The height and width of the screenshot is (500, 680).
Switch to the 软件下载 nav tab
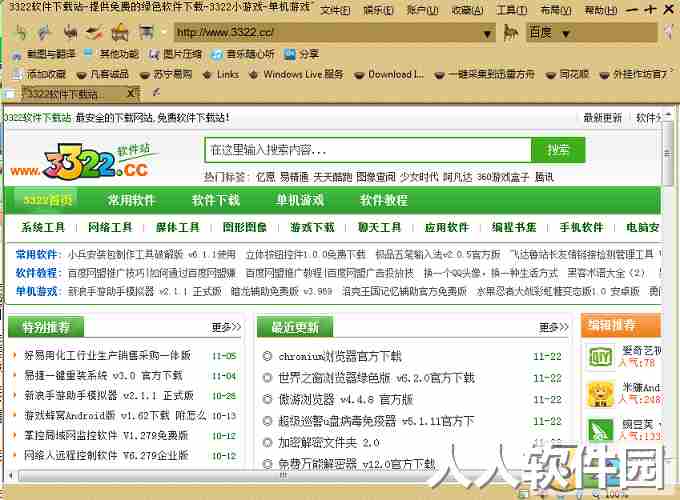[x=216, y=200]
